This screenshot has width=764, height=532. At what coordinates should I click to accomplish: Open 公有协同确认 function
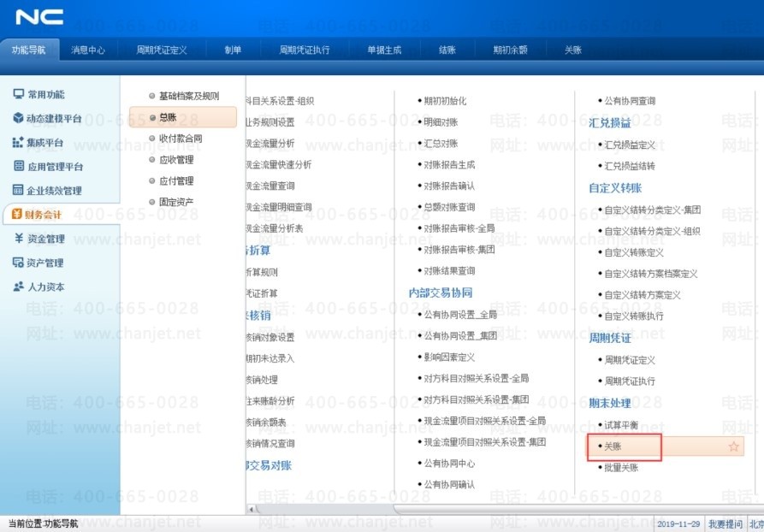[x=449, y=484]
